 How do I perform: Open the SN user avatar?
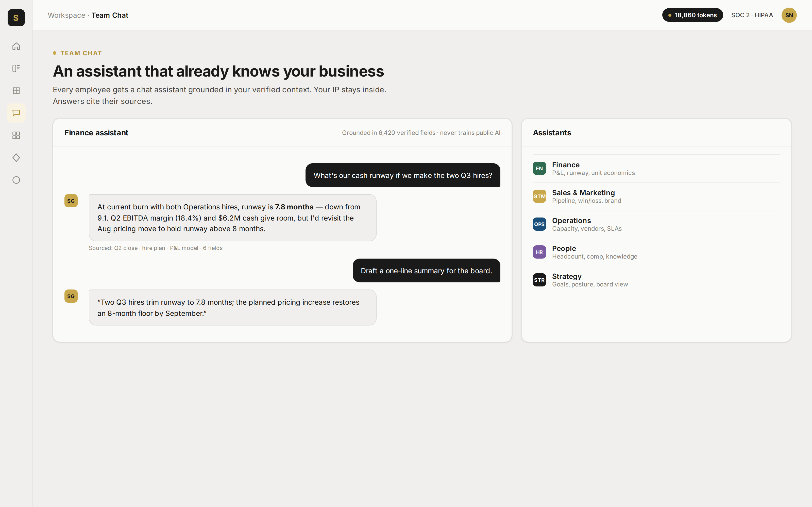tap(789, 15)
